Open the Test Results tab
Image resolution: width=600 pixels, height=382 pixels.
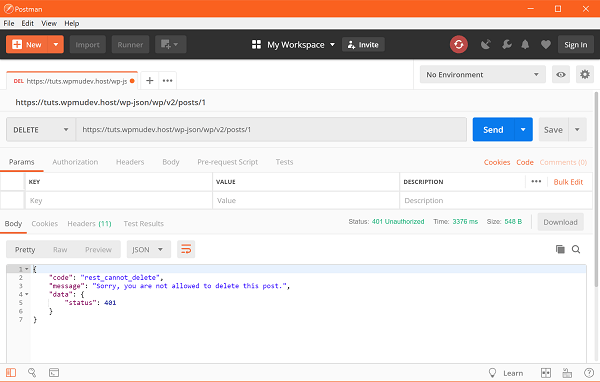click(x=143, y=224)
